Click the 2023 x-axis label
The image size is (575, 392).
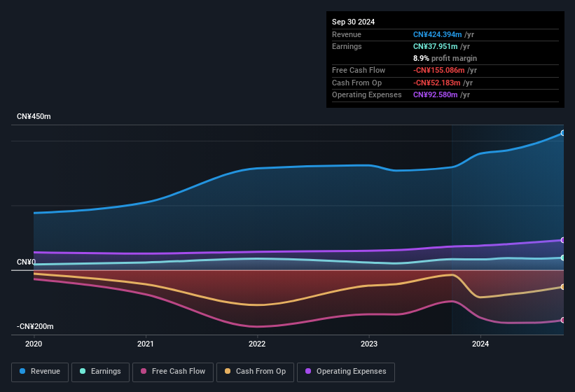[x=369, y=344]
